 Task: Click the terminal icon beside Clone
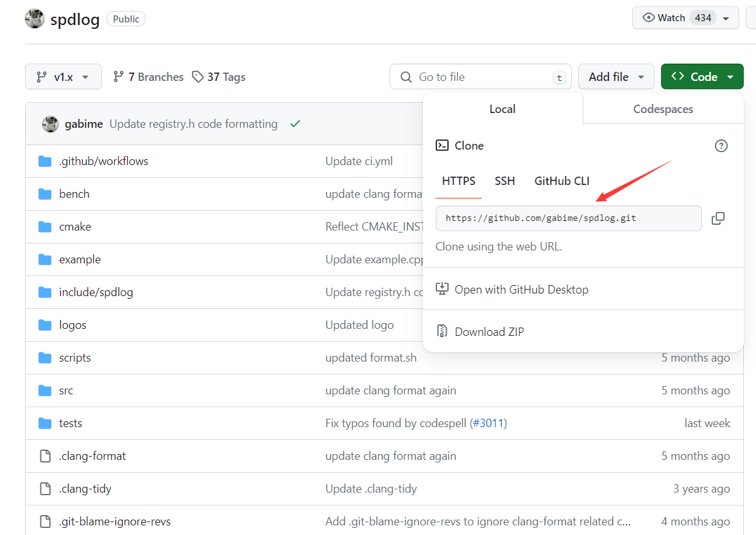[442, 145]
